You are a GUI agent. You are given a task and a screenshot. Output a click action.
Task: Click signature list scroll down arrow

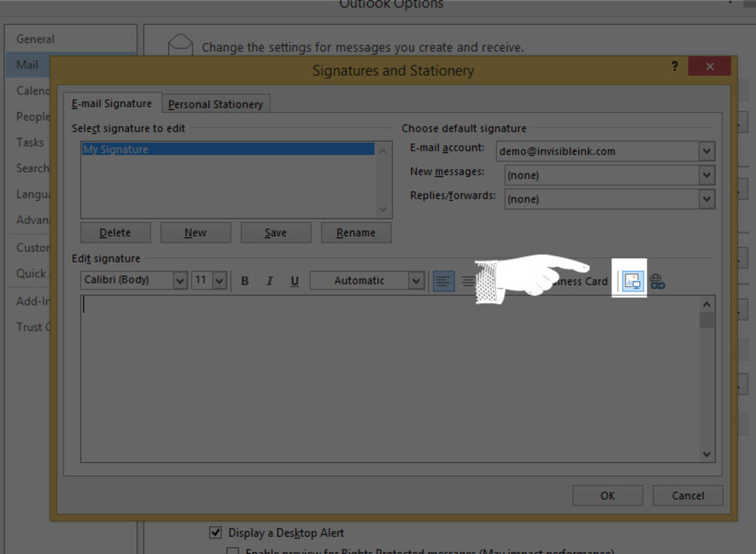(x=383, y=209)
